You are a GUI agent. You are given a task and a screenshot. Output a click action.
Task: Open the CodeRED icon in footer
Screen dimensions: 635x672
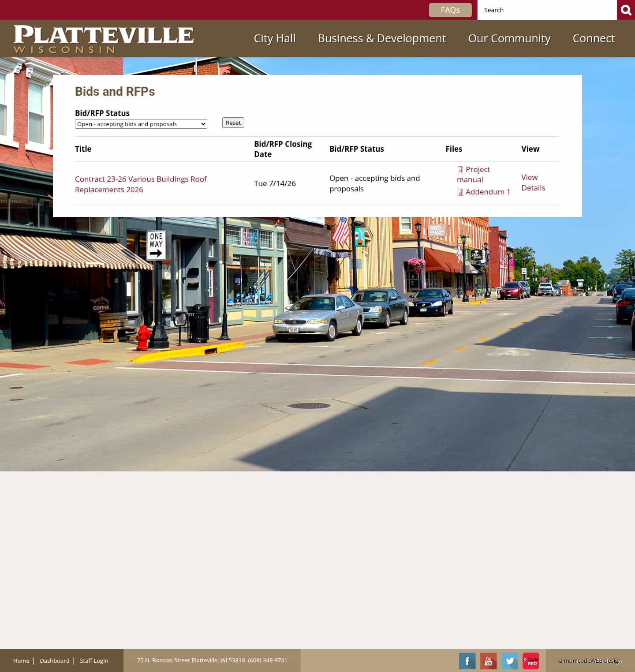531,661
